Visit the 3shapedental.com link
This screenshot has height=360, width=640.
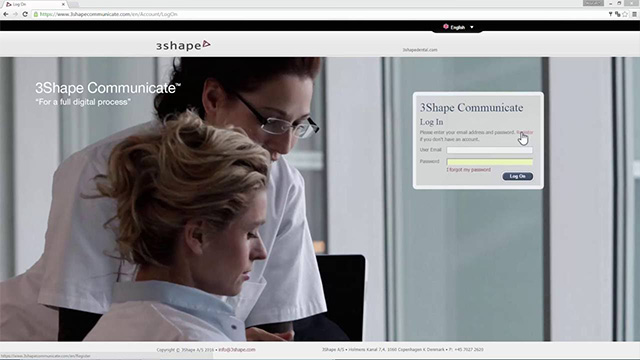pyautogui.click(x=420, y=50)
